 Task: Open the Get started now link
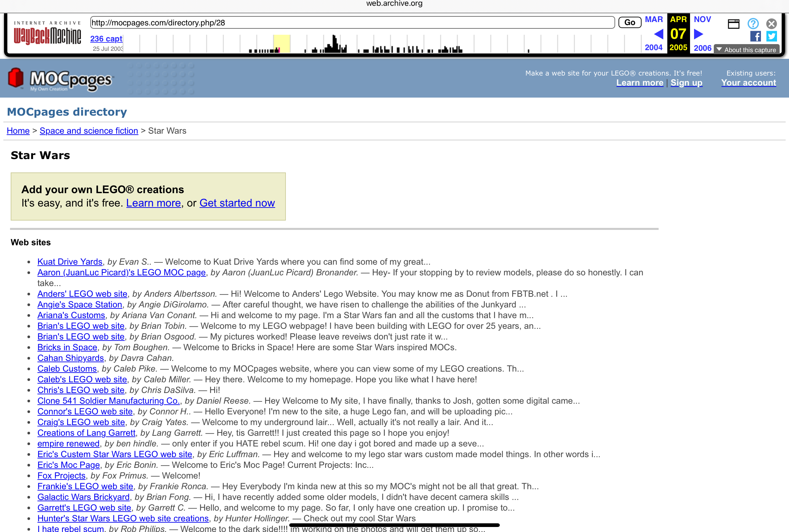tap(237, 203)
